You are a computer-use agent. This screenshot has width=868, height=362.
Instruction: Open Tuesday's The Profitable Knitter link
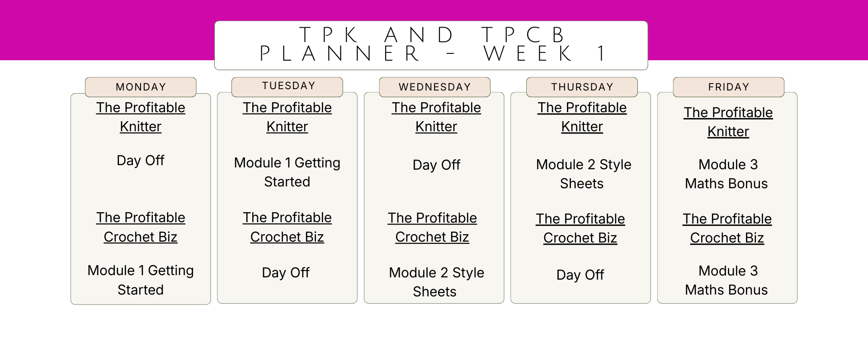point(287,117)
